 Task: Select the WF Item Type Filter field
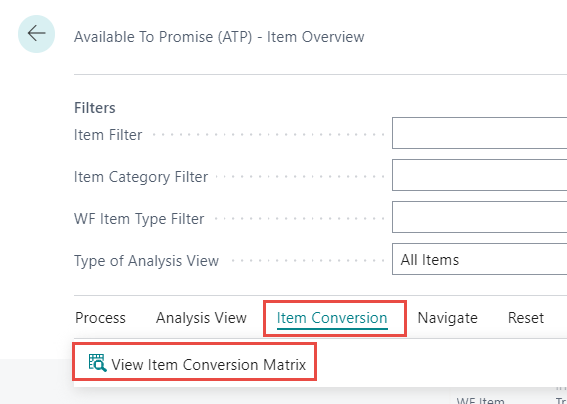tap(479, 217)
